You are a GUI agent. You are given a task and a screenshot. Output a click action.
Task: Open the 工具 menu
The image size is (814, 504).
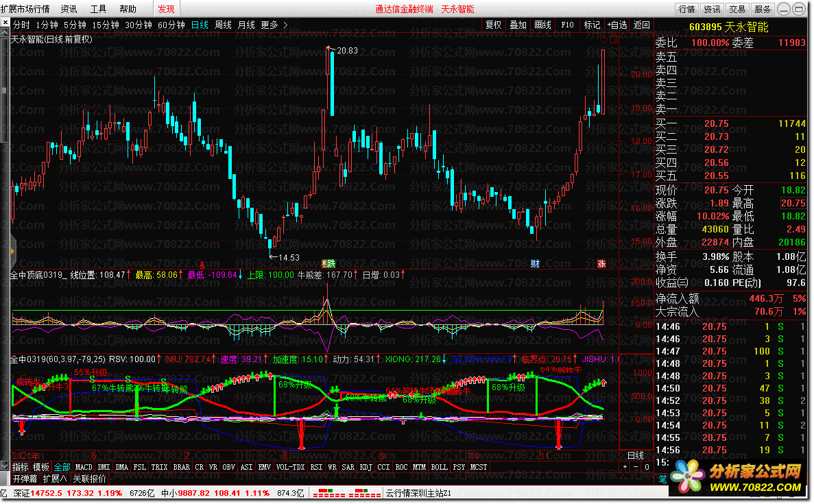98,10
